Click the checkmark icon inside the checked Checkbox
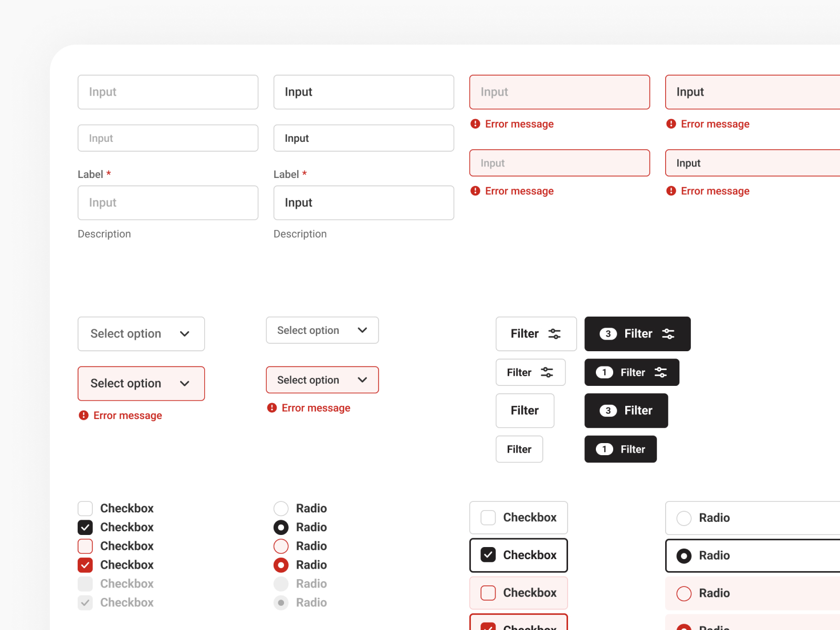840x630 pixels. (85, 527)
